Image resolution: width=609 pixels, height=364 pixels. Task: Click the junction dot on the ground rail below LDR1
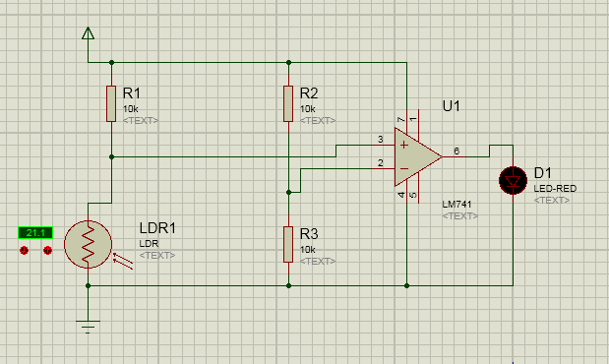(x=89, y=285)
